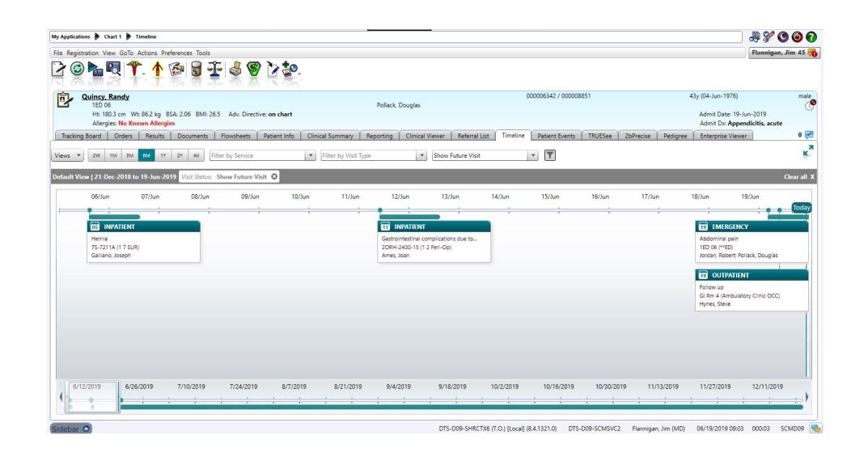868x457 pixels.
Task: Expand the Filter by Service dropdown
Action: click(311, 155)
